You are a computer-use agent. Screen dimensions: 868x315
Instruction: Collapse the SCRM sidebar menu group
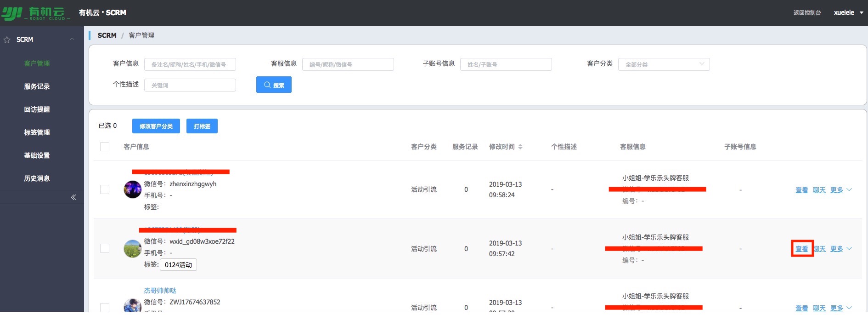[72, 40]
